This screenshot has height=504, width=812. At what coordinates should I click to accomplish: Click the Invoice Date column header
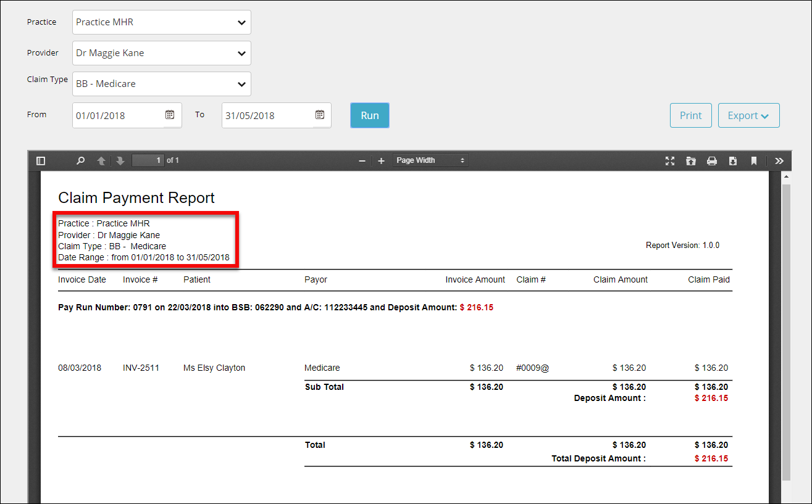point(82,279)
